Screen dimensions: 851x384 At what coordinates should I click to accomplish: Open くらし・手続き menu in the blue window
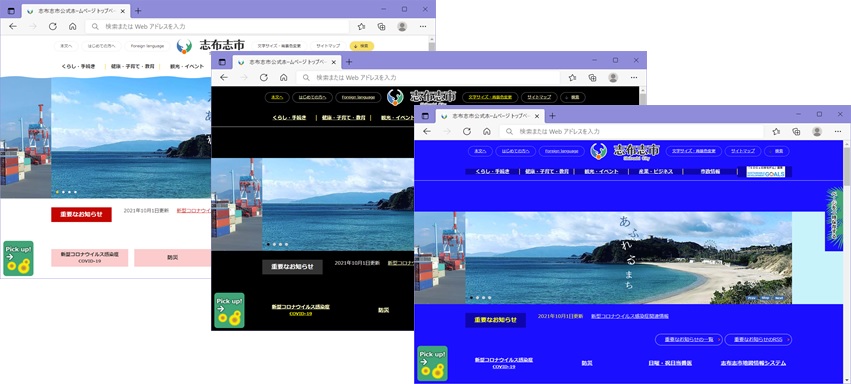492,171
